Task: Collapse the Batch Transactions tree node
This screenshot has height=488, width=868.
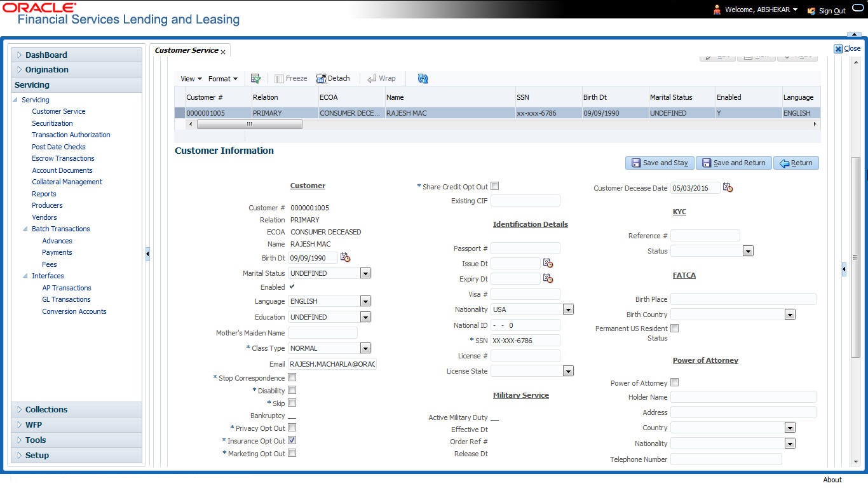Action: [x=25, y=229]
